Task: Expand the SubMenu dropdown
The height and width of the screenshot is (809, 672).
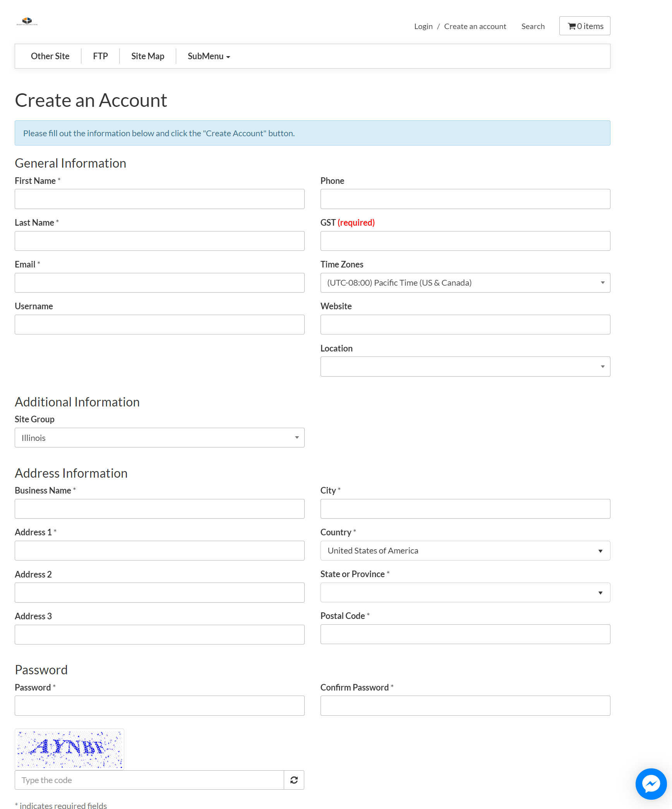Action: point(209,56)
